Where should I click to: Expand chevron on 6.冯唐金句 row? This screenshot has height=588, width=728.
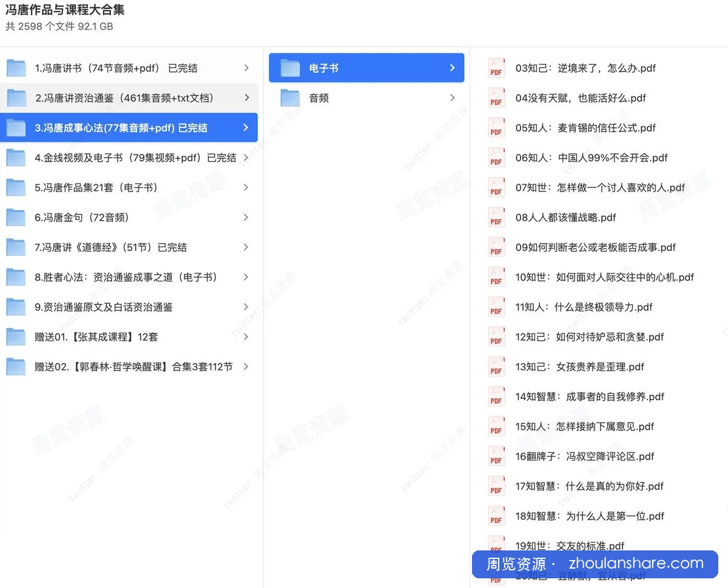click(246, 217)
